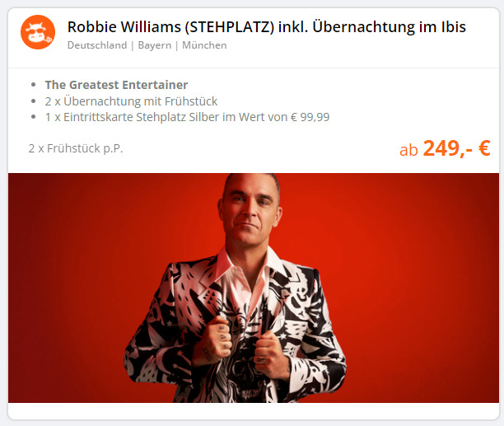504x426 pixels.
Task: Click the 2 x Übernachtung mit Frühstück item
Action: (x=131, y=101)
